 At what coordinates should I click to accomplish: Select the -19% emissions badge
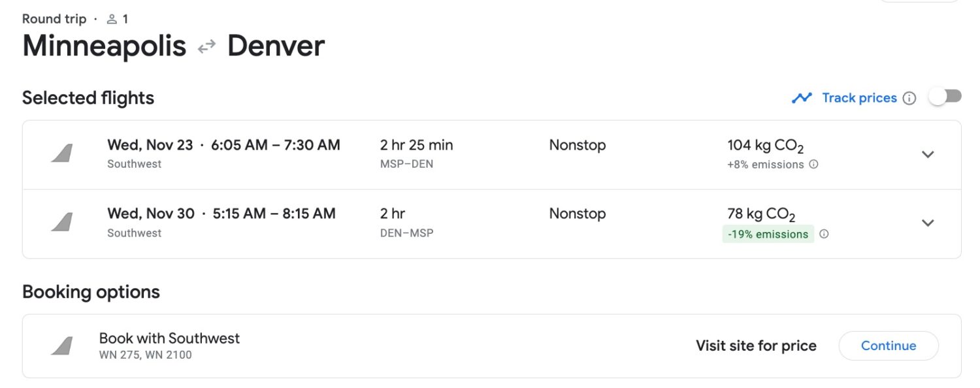(x=768, y=233)
